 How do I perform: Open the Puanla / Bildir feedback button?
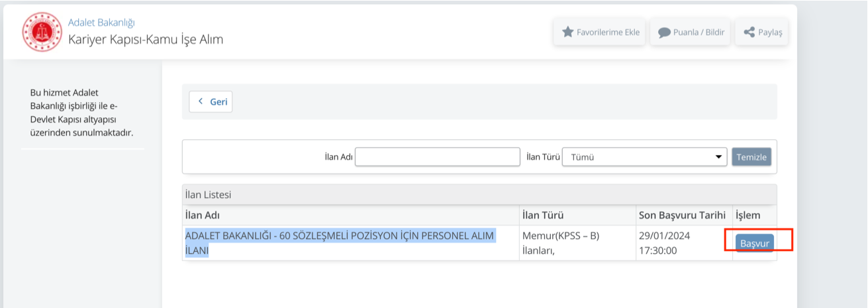(x=691, y=32)
